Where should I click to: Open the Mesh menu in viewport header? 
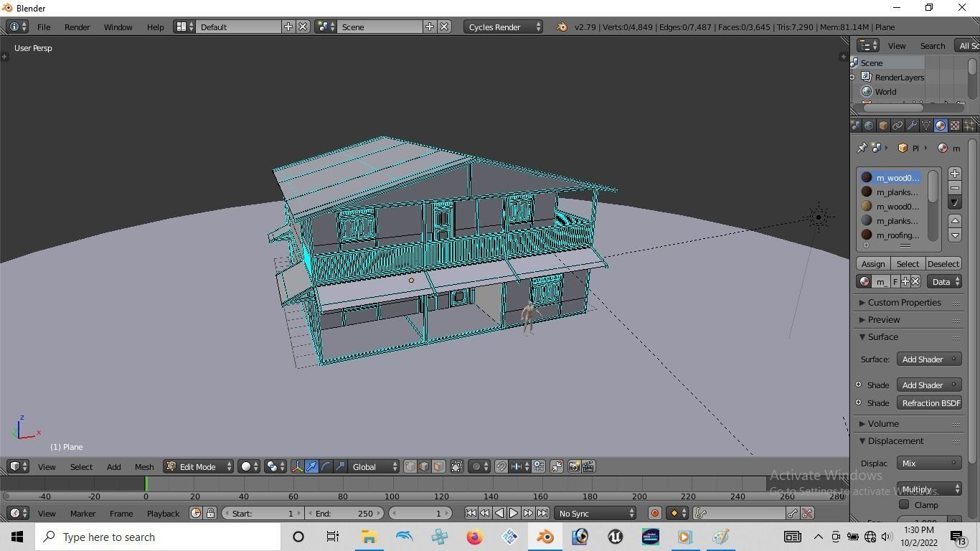(x=144, y=467)
